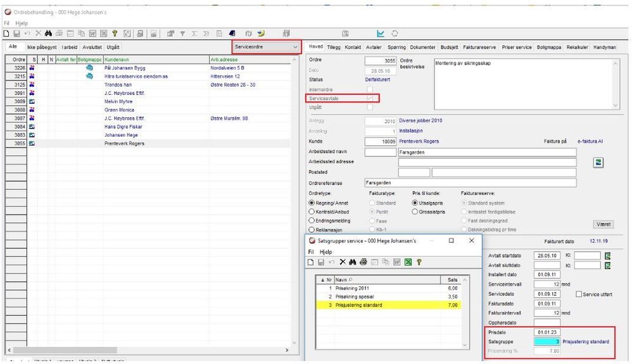Click the sum sigma icon in main toolbar
This screenshot has height=364, width=632.
[194, 34]
